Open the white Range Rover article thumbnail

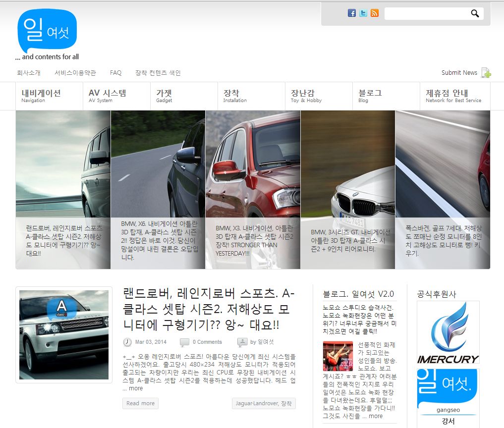[64, 335]
